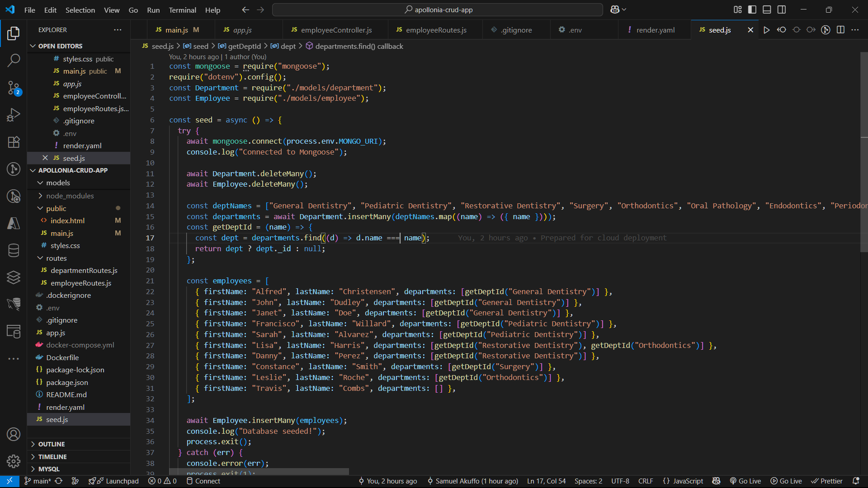The image size is (868, 488).
Task: Open package.json in the explorer tree
Action: (x=67, y=382)
